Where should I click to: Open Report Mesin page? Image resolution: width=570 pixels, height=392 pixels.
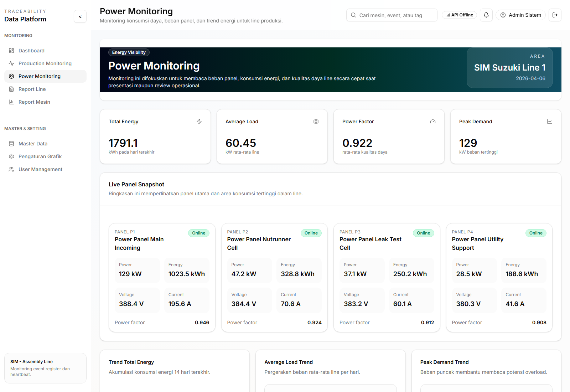45,102
